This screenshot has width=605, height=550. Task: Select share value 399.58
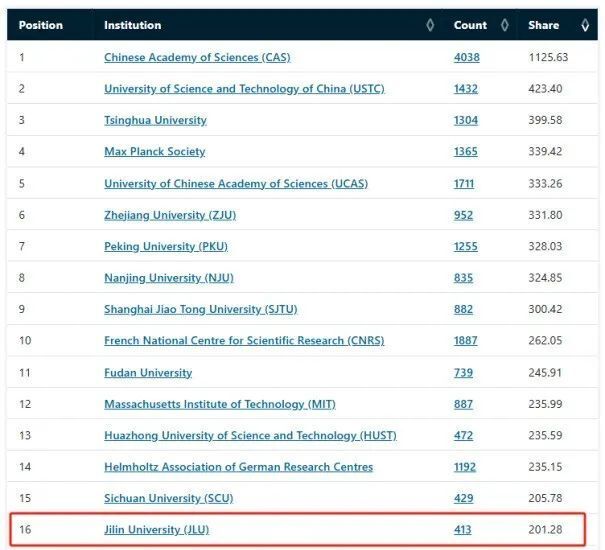545,120
